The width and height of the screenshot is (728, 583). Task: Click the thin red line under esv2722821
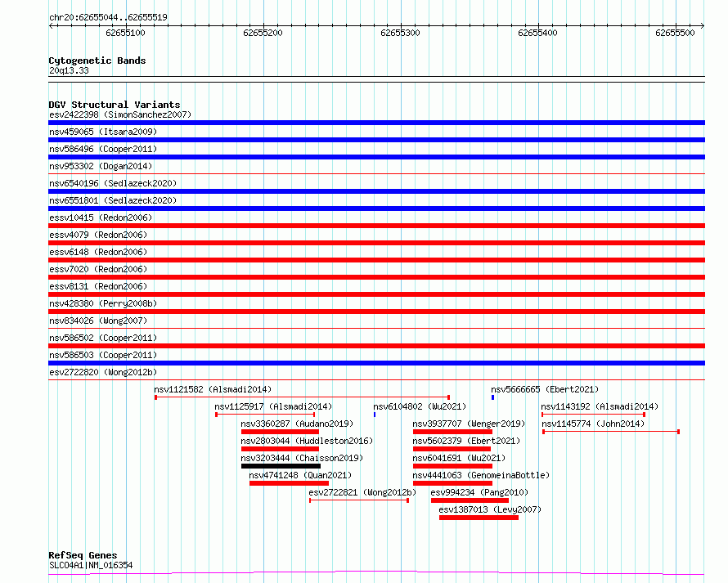click(x=359, y=500)
